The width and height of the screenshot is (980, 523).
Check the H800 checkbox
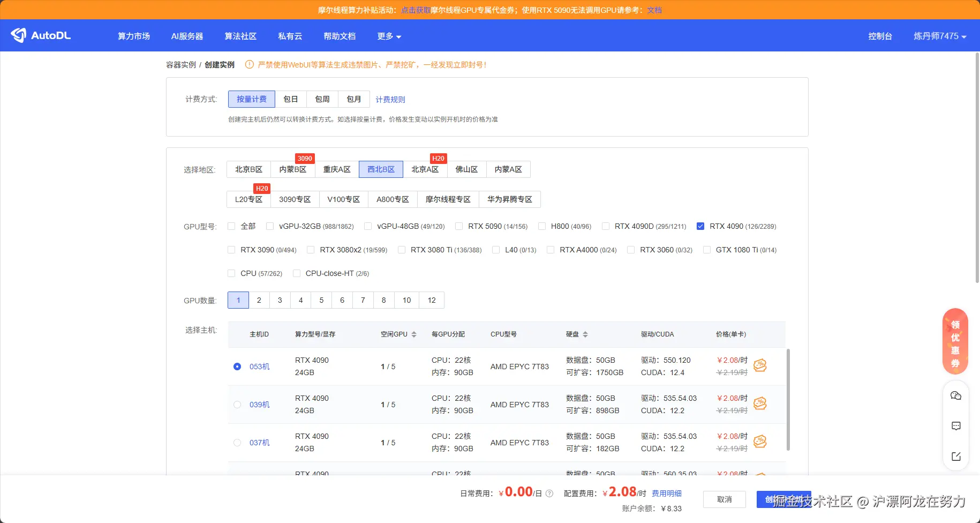click(542, 226)
